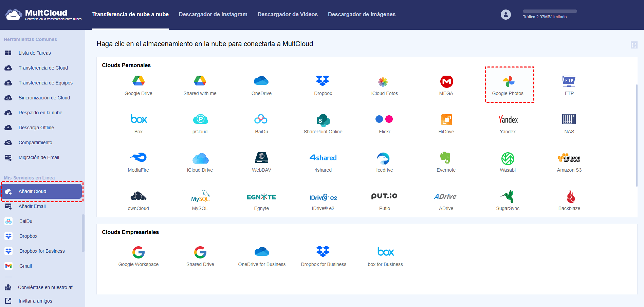Choose the 4shared cloud
This screenshot has width=644, height=307.
[323, 162]
